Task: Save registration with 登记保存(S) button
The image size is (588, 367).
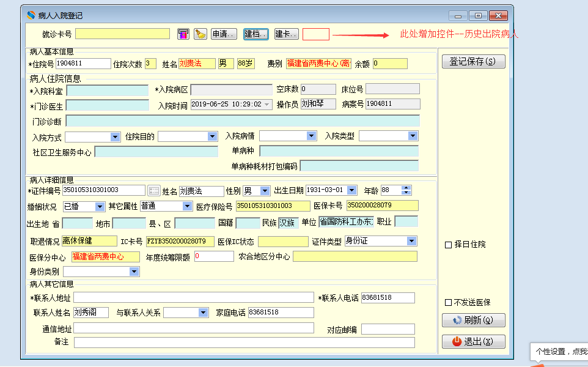Action: coord(473,62)
